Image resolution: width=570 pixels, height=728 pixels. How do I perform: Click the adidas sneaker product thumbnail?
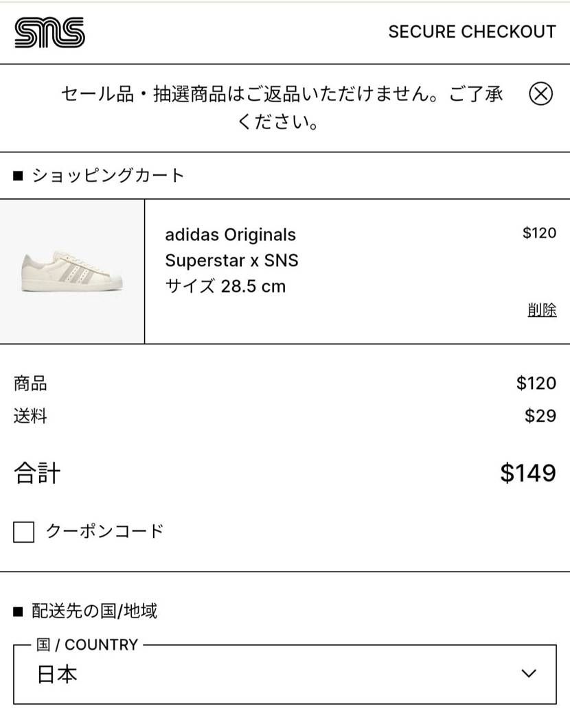[71, 270]
